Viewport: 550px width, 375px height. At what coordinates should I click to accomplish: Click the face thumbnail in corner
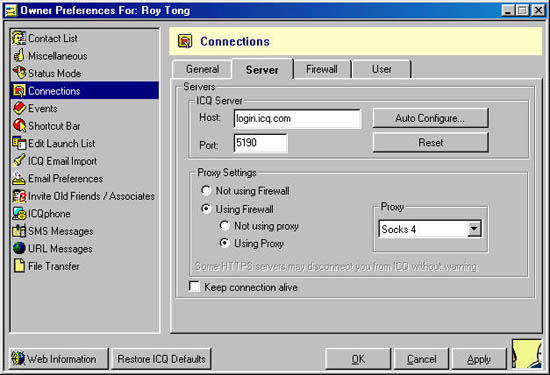(x=527, y=354)
